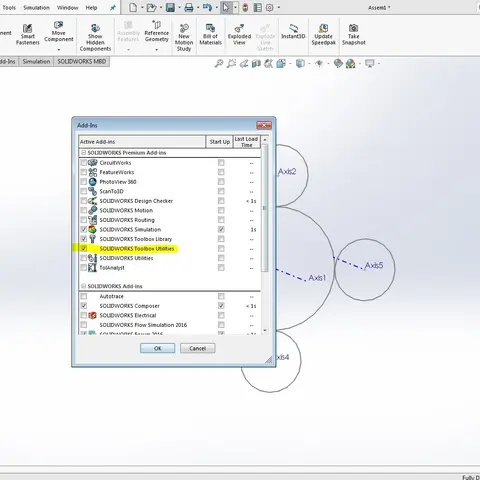Click add-ins list scrollbar up arrow
This screenshot has height=480, width=480.
pos(265,140)
